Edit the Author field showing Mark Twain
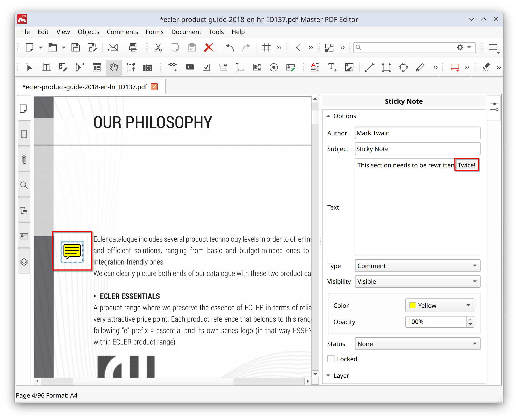Image resolution: width=518 pixels, height=420 pixels. [x=417, y=133]
